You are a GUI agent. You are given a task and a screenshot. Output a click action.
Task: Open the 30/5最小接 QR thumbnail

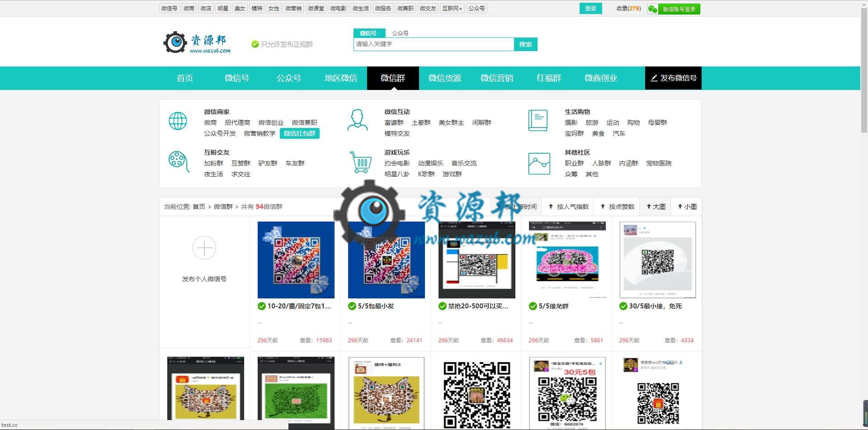coord(658,260)
